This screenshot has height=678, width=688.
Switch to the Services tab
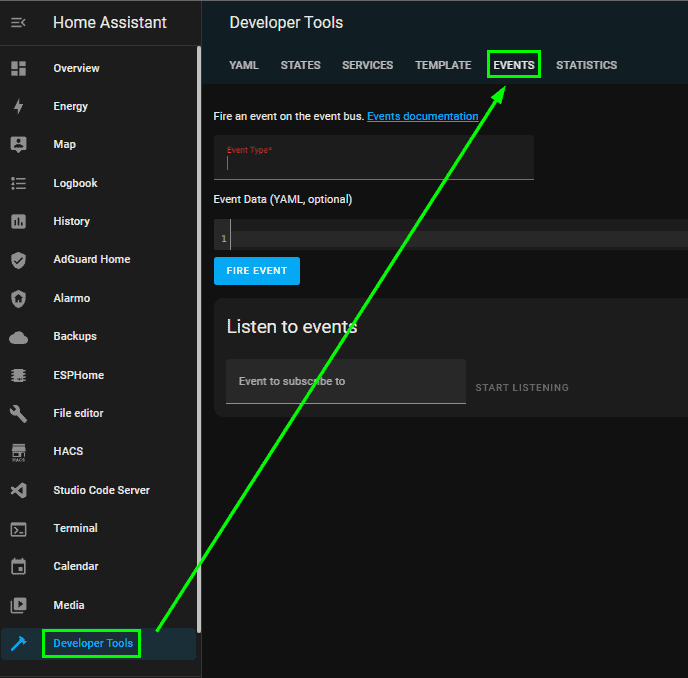[368, 65]
